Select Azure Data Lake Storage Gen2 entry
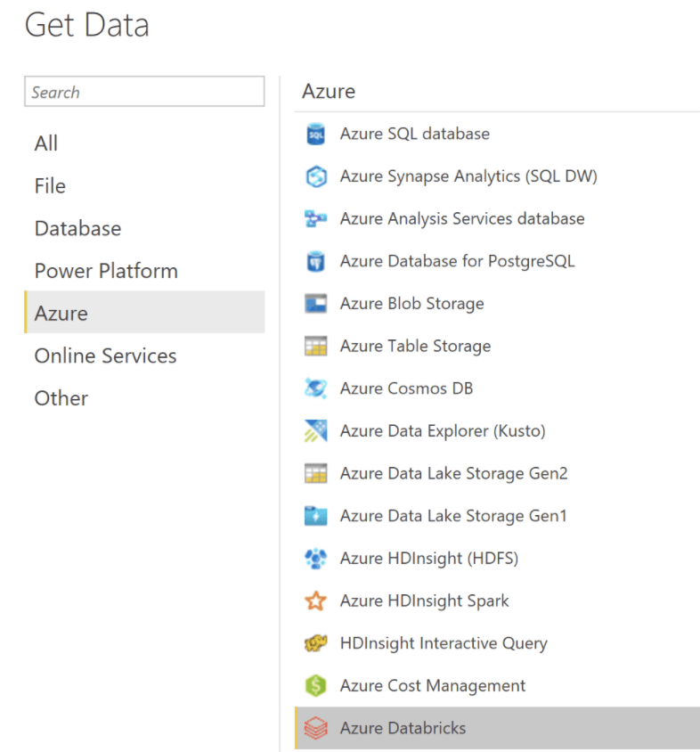Screen dimensions: 700x752 (453, 474)
